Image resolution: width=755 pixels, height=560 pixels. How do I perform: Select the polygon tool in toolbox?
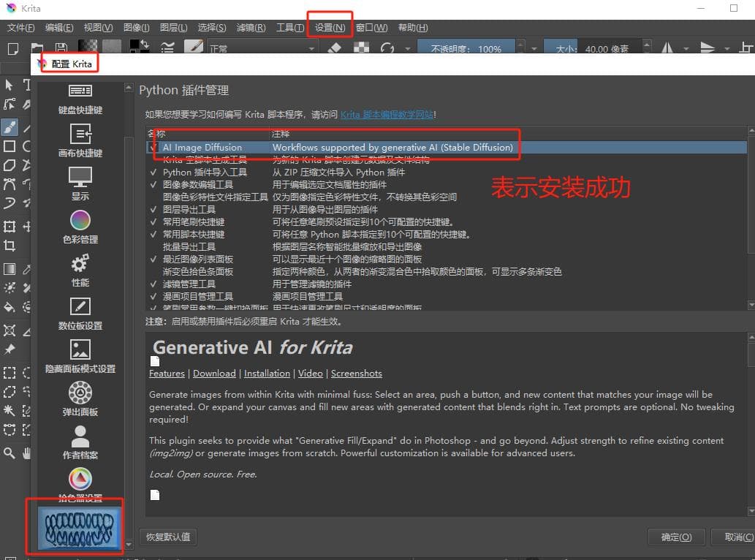tap(10, 165)
